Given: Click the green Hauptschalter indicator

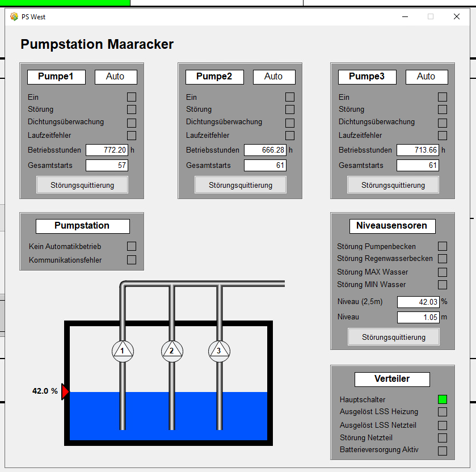Looking at the screenshot, I should point(443,399).
